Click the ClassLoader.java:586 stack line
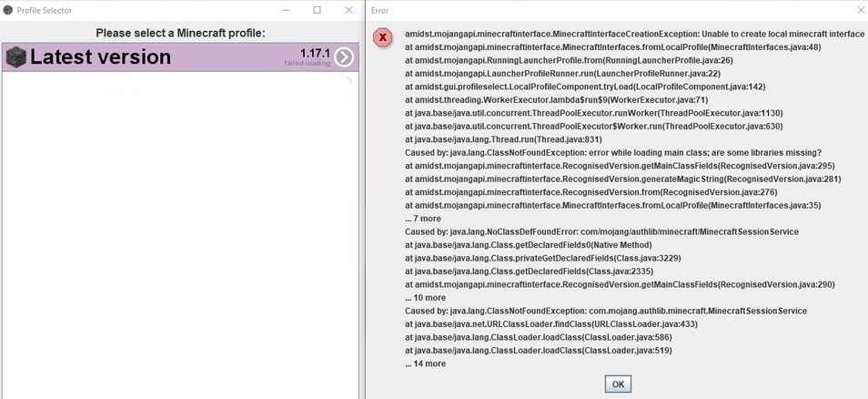 point(539,337)
